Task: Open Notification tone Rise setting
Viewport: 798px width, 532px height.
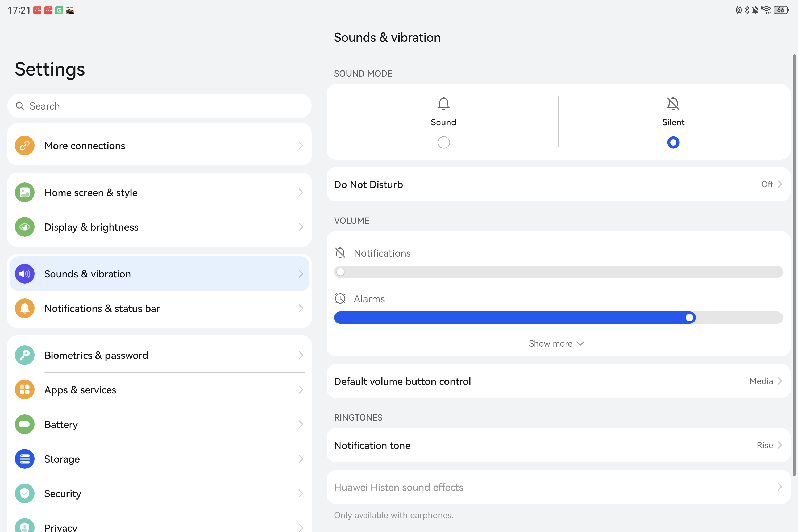Action: pos(558,445)
